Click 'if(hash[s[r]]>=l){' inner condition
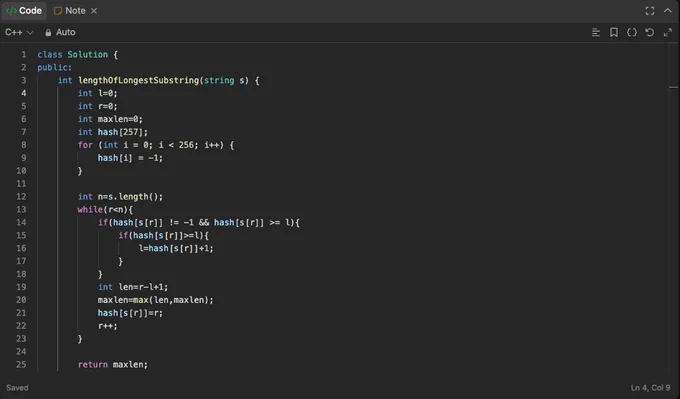Screen dimensions: 680x399 (x=163, y=235)
